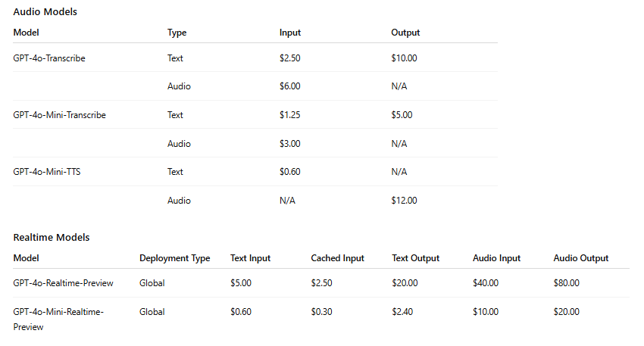644x346 pixels.
Task: Click the $40.00 audio input price
Action: [x=486, y=283]
